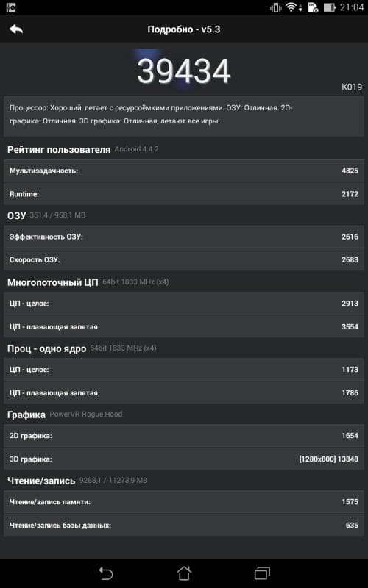This screenshot has height=588, width=368.
Task: Tap the Чтение/запись базы данных row
Action: click(184, 526)
